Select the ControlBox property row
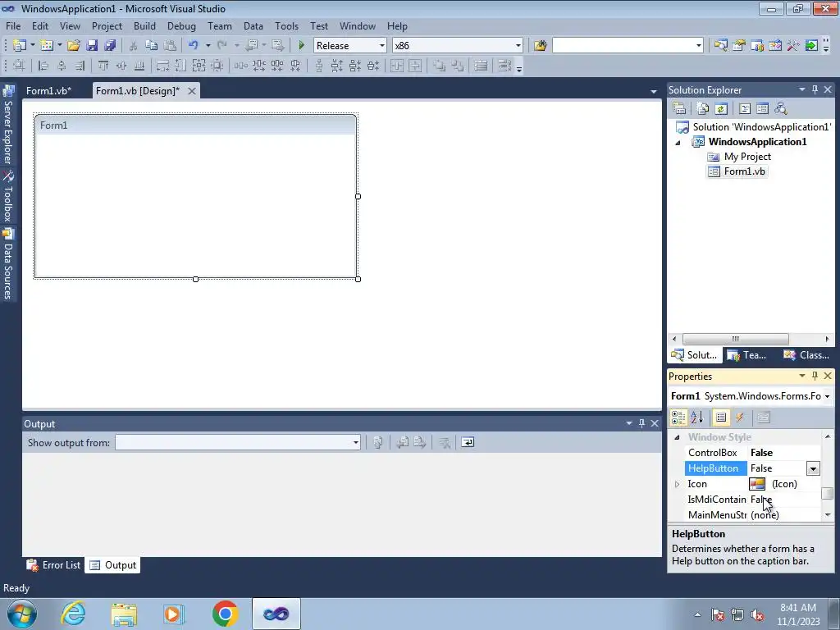This screenshot has height=630, width=840. click(x=753, y=453)
